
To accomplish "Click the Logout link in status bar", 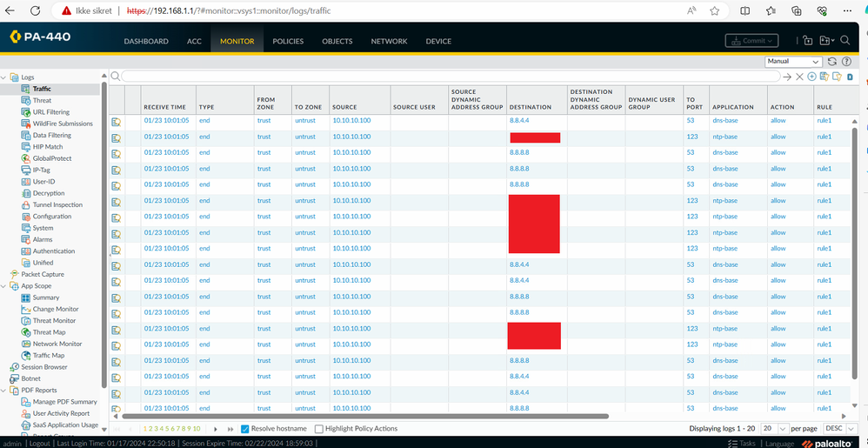I will click(38, 443).
